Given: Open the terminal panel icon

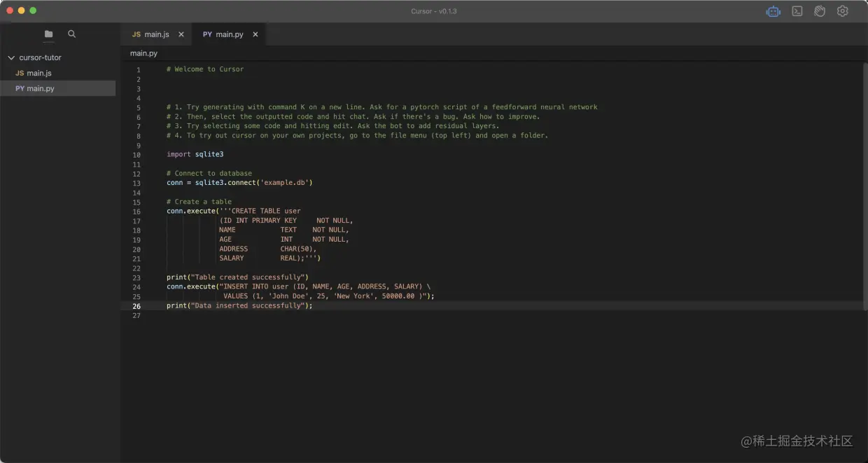Looking at the screenshot, I should tap(797, 11).
